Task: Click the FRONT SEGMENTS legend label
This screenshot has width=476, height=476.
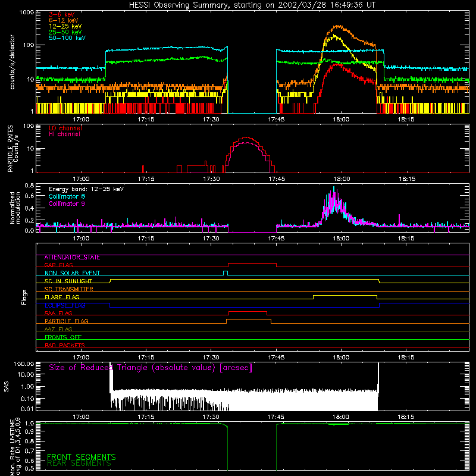Action: [82, 457]
